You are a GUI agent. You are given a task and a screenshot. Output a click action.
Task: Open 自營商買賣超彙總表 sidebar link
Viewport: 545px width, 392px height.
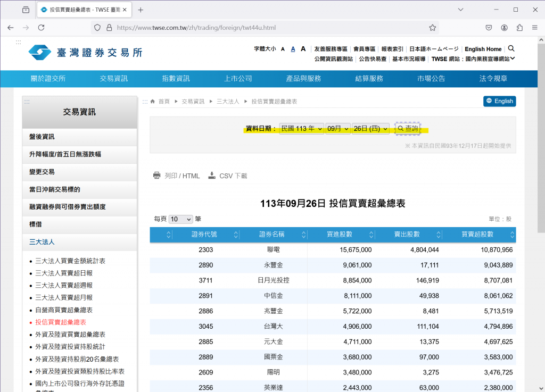(x=64, y=310)
